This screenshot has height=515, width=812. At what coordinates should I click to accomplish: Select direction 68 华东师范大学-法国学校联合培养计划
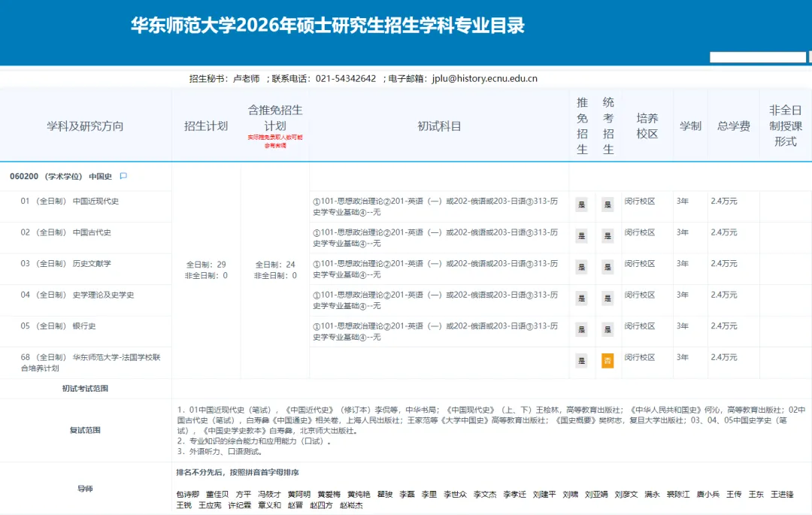[x=91, y=362]
